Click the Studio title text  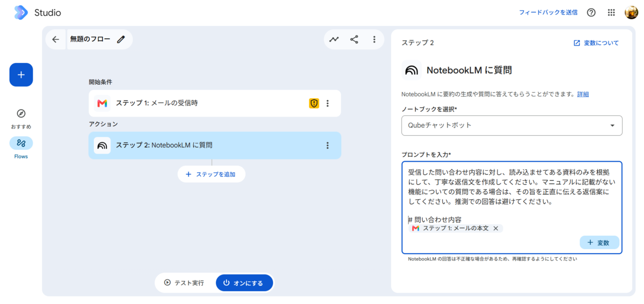48,12
